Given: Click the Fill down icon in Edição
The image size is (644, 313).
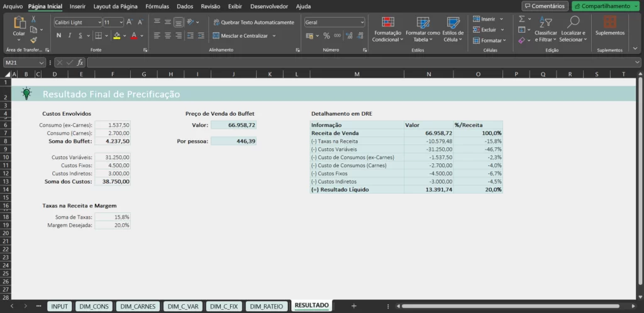Looking at the screenshot, I should click(521, 30).
